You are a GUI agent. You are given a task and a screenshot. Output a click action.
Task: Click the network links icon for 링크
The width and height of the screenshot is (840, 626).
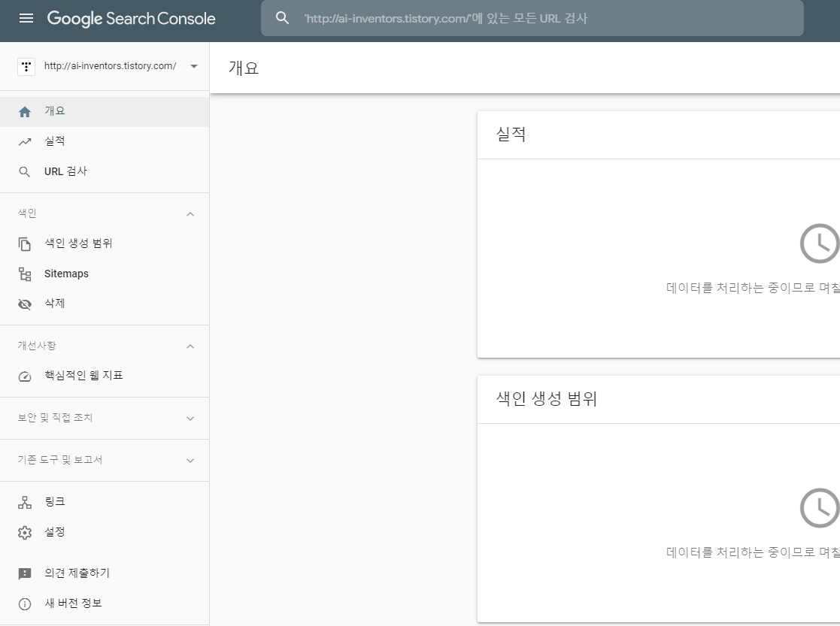point(25,502)
